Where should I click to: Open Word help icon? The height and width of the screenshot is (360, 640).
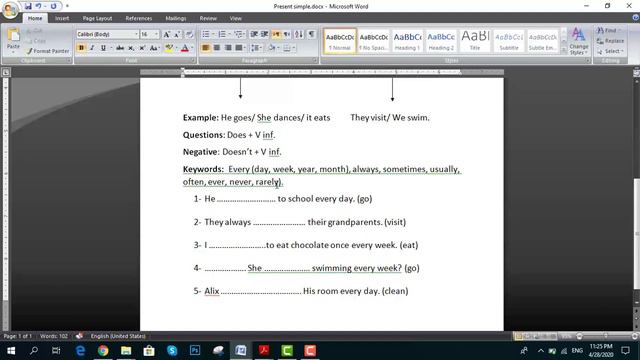pos(635,18)
